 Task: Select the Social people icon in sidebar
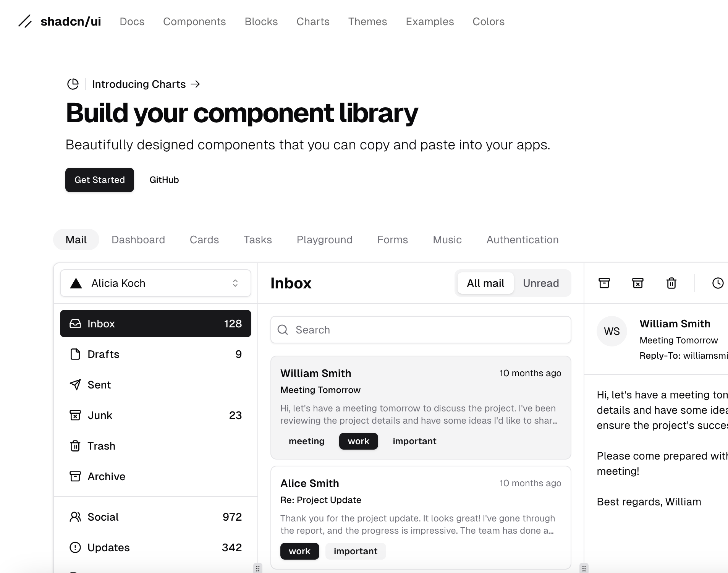[x=75, y=517]
